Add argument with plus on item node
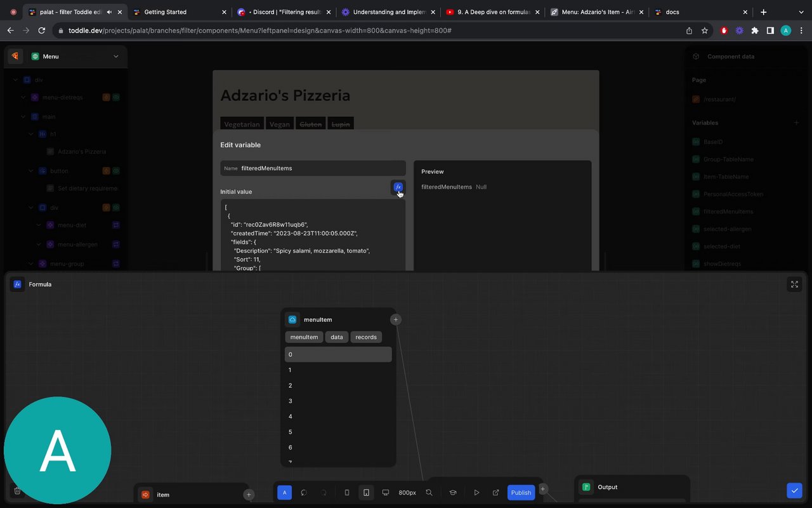This screenshot has height=508, width=812. pyautogui.click(x=249, y=495)
